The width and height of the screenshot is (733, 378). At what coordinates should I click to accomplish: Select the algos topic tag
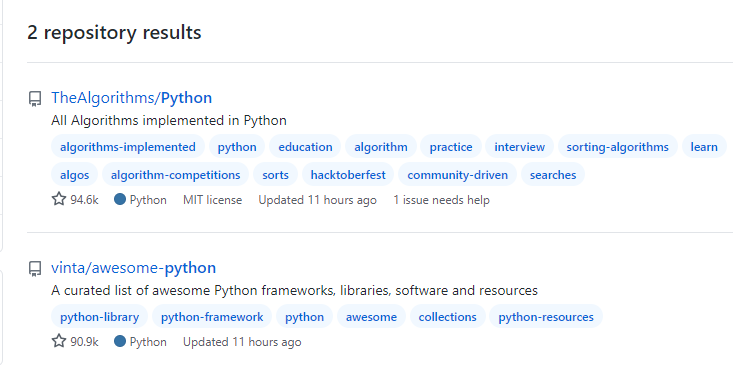click(x=74, y=175)
